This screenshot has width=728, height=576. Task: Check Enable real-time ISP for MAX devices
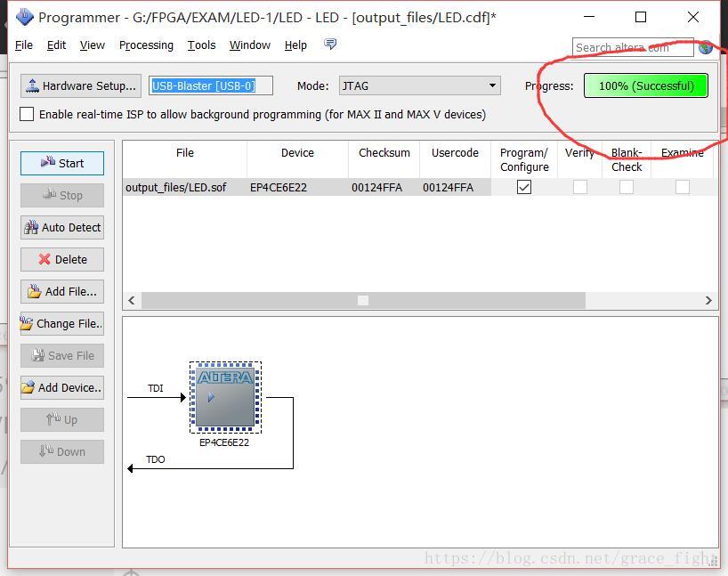pos(26,114)
